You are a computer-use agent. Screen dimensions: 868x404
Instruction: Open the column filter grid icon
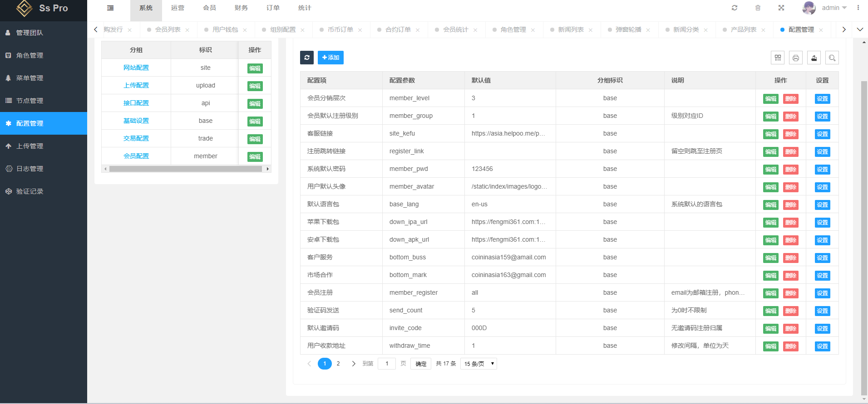coord(778,58)
